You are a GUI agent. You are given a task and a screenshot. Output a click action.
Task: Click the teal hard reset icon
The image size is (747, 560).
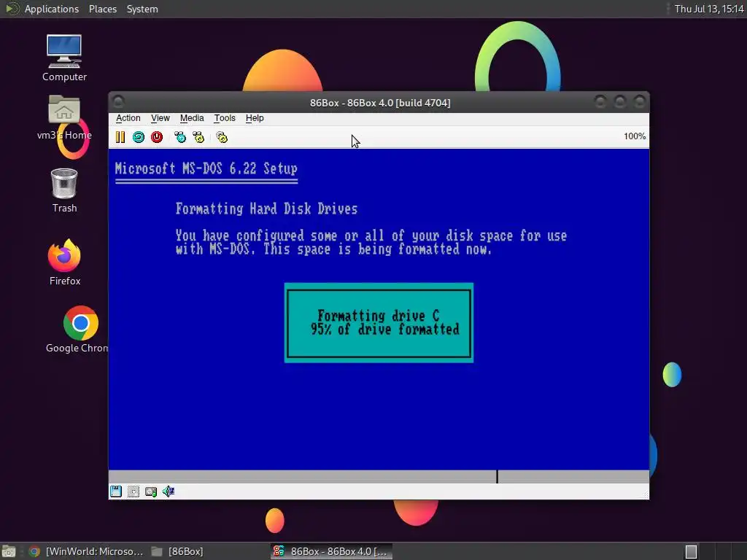[139, 137]
